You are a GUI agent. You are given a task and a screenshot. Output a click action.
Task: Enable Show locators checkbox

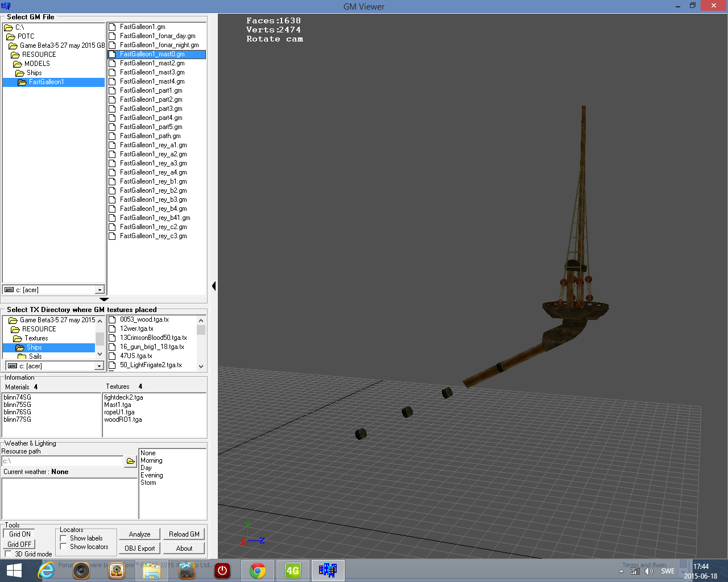64,547
